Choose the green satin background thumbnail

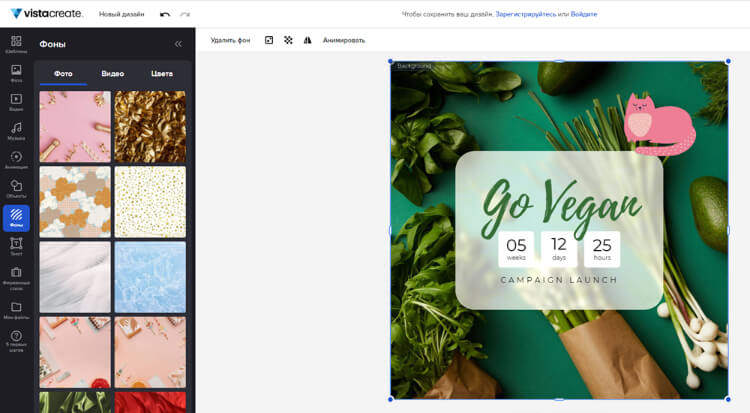click(x=75, y=402)
